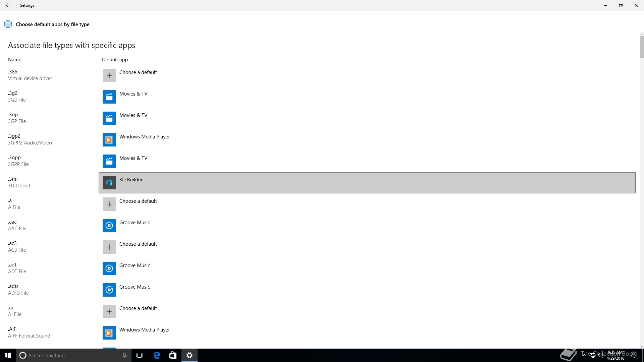Screen dimensions: 644x362
Task: Open Action Center notifications icon
Action: point(634,355)
